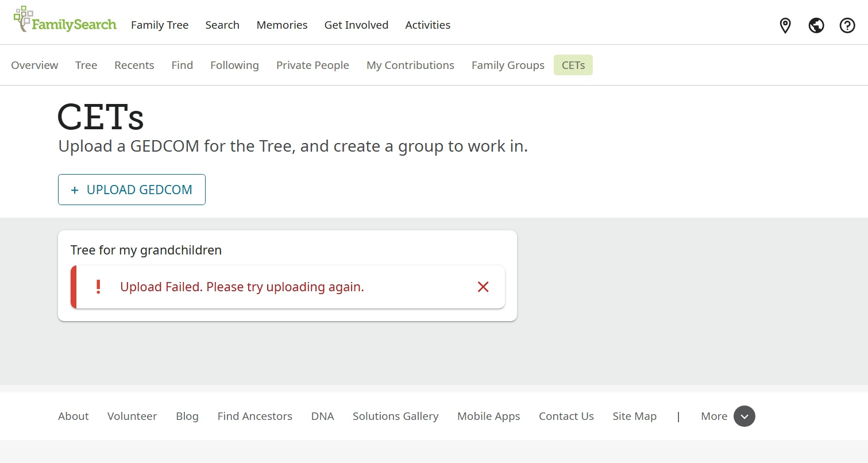Open the About footer link

(x=74, y=416)
